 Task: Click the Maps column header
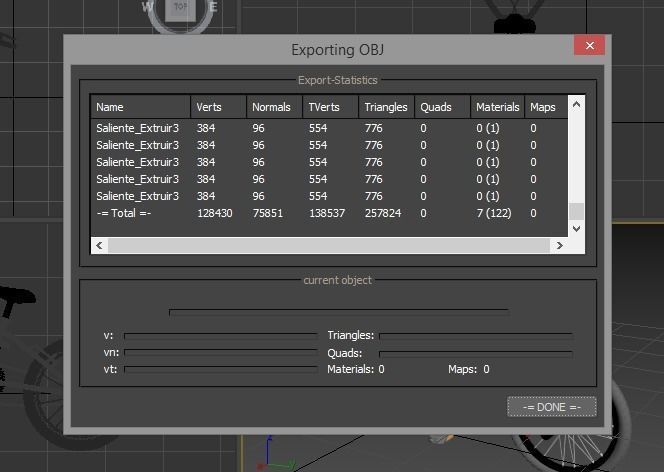point(546,107)
